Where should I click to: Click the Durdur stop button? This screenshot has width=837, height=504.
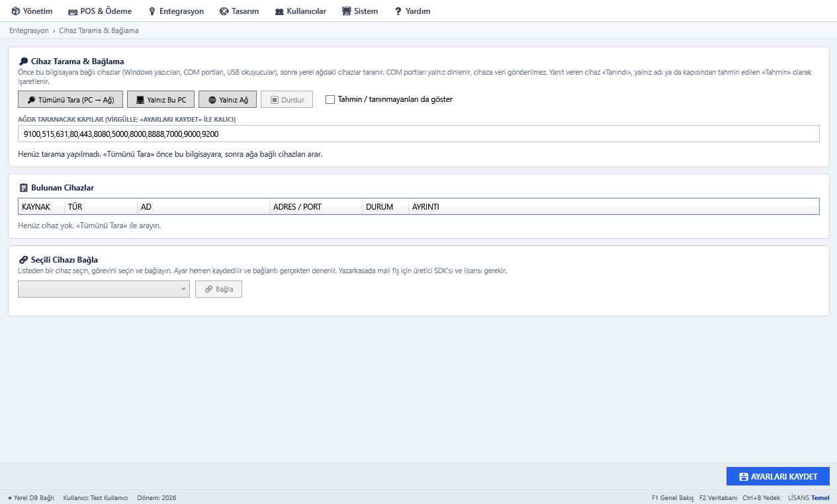(x=287, y=100)
